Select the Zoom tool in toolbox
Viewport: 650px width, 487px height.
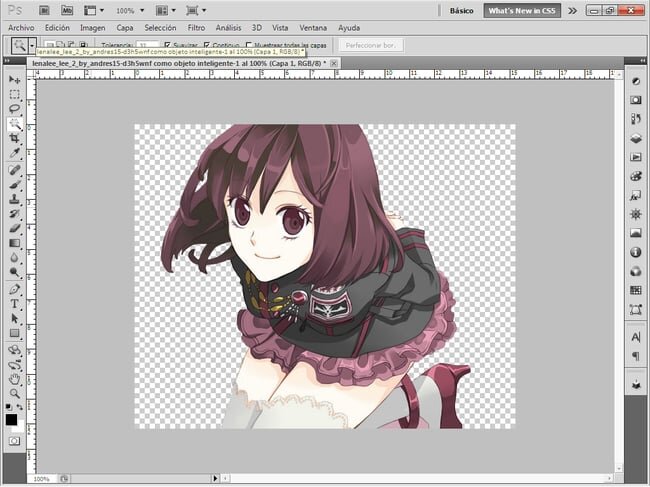(15, 393)
